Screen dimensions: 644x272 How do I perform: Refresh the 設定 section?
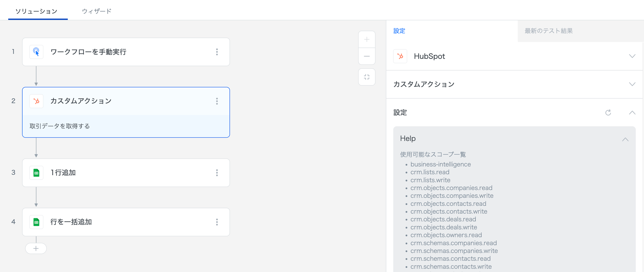608,113
